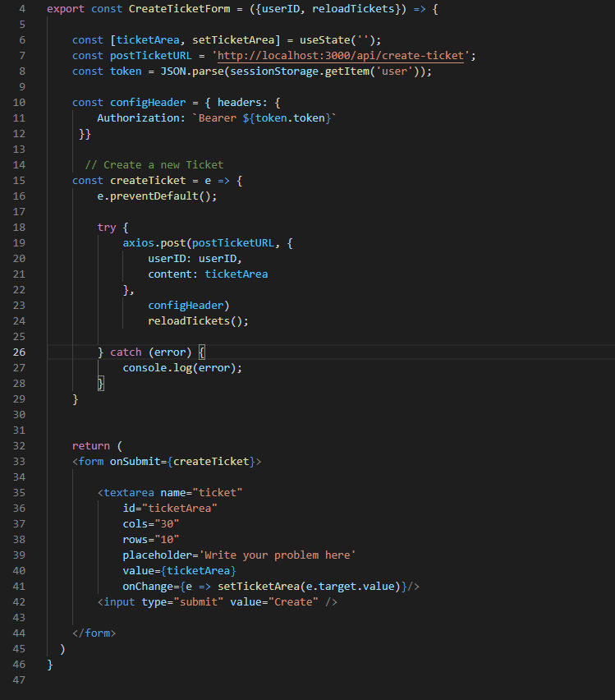
Task: Click 'createTicket' function name on line 15
Action: click(x=148, y=181)
